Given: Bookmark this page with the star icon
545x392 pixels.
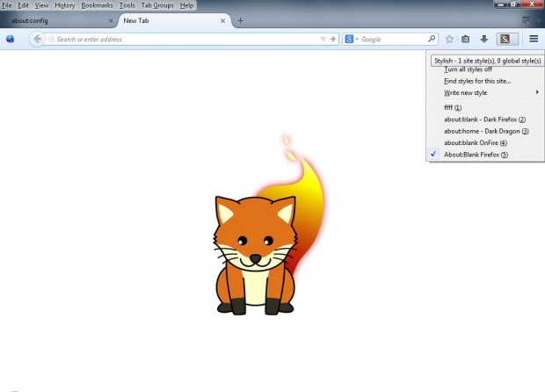Looking at the screenshot, I should tap(449, 39).
